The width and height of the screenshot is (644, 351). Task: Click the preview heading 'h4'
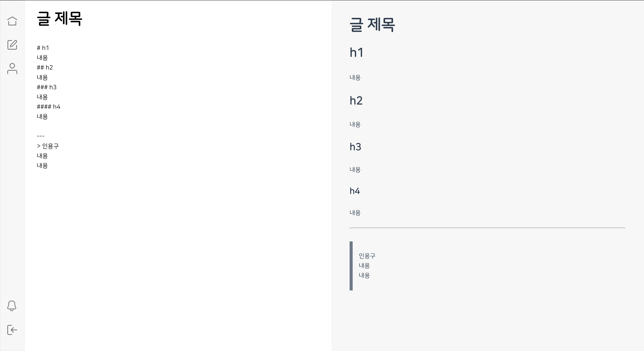pyautogui.click(x=355, y=191)
